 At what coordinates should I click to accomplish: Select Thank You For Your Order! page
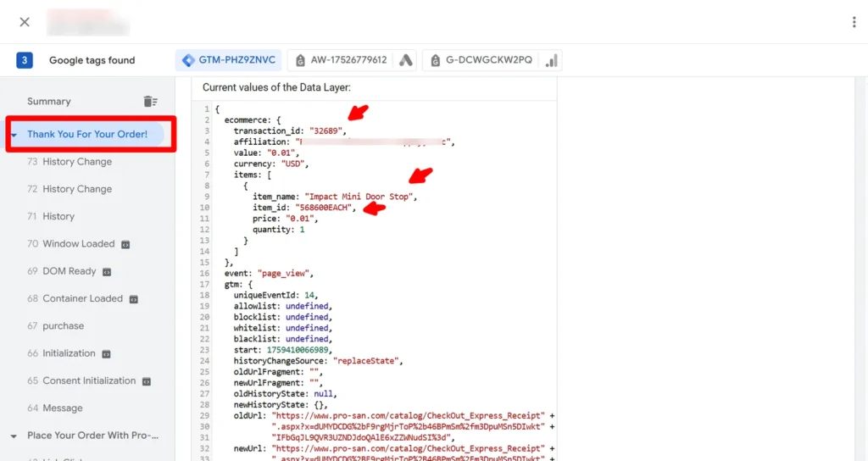(x=87, y=134)
